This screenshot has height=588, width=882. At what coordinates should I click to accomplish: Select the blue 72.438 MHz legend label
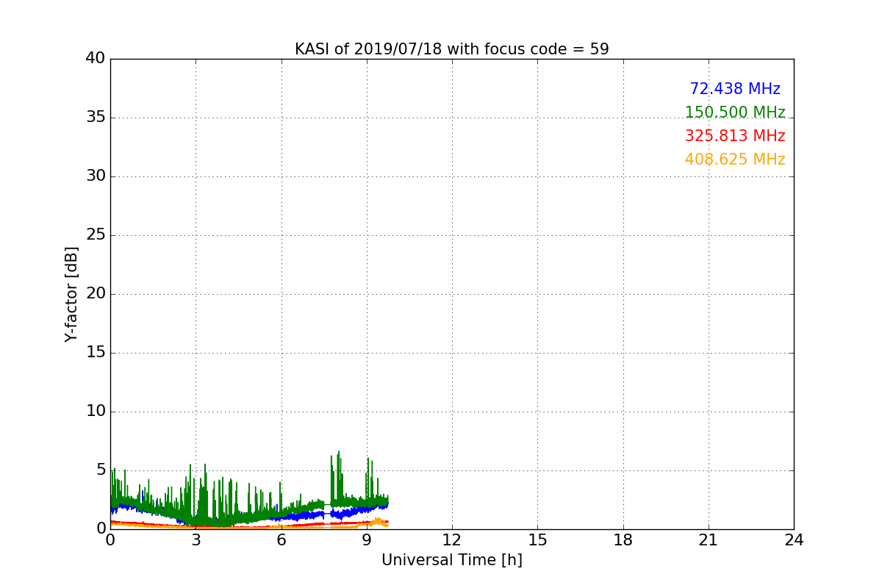[x=734, y=89]
